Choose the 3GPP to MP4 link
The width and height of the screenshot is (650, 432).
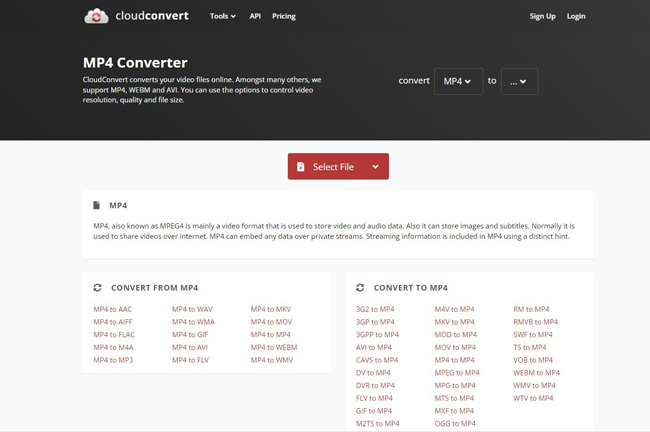click(x=377, y=335)
